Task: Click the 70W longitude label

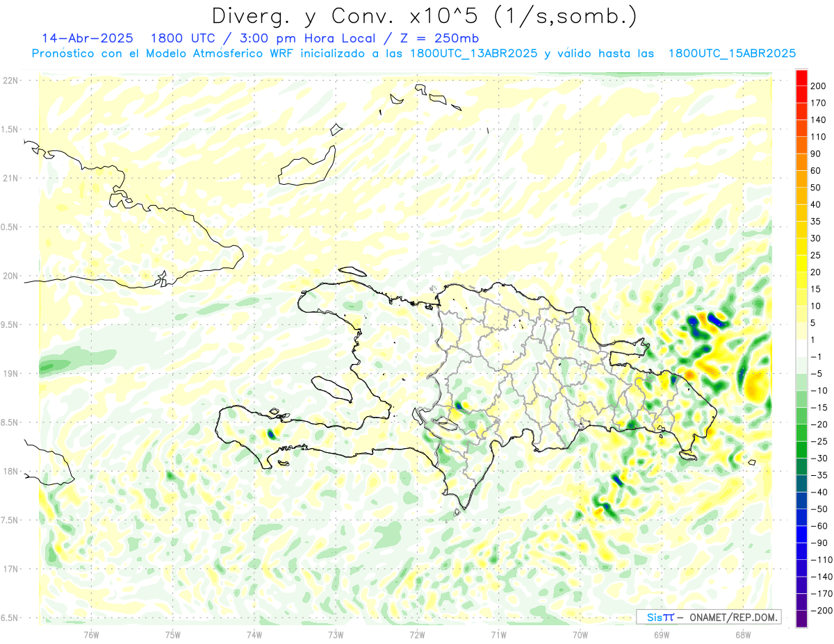Action: (x=580, y=634)
